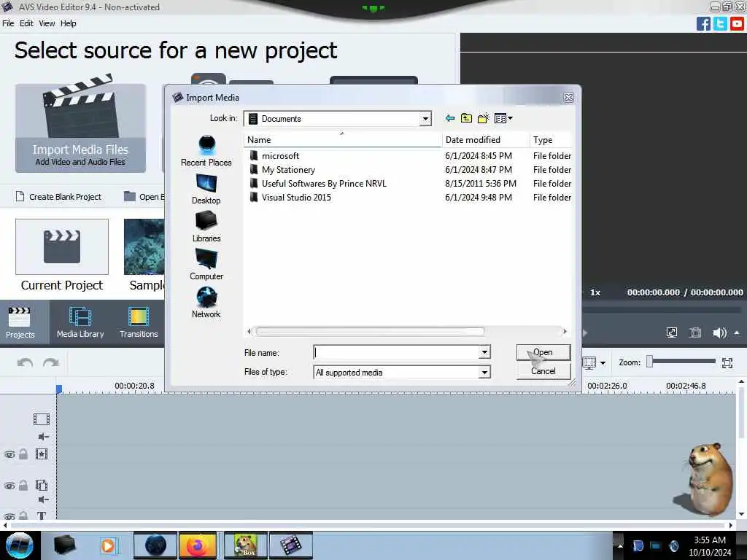Viewport: 747px width, 560px height.
Task: Click the video effects track icon
Action: (42, 454)
